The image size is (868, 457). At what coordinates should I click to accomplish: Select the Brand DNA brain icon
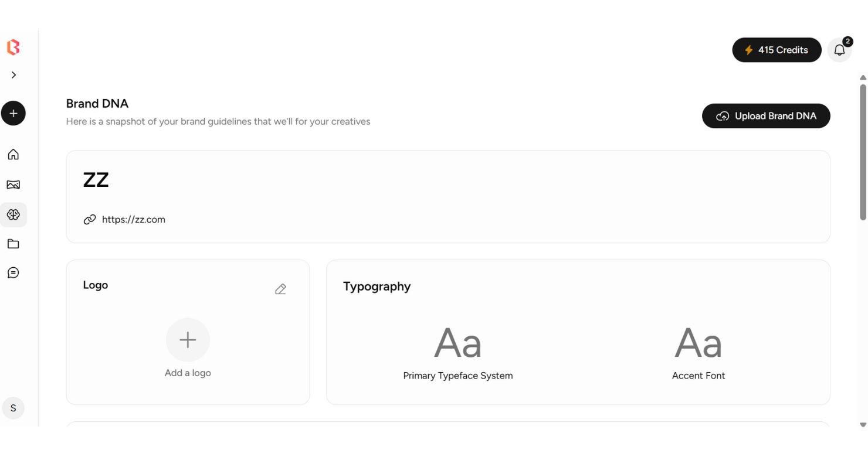coord(13,214)
